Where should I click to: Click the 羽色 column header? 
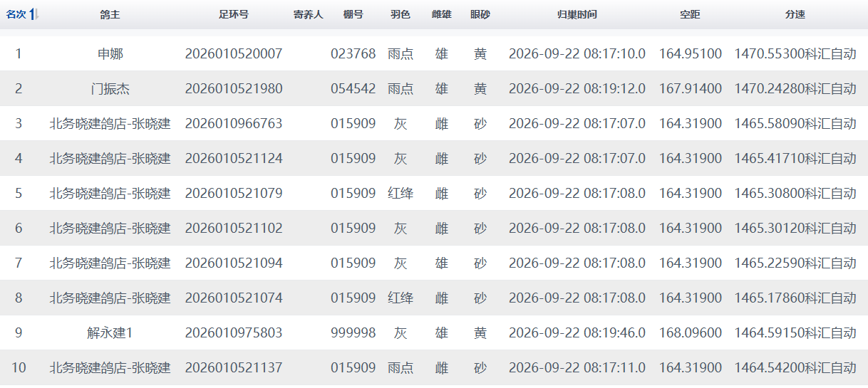tap(401, 14)
